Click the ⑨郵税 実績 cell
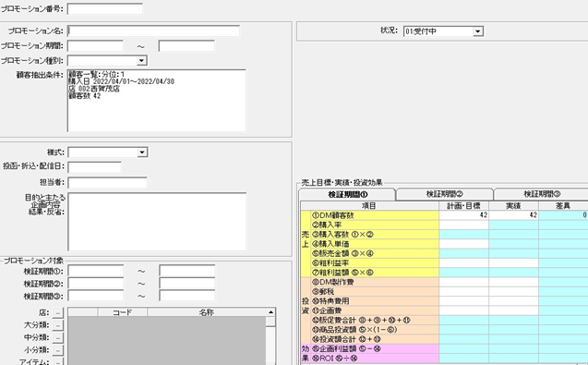Screen dimensions: 588x365 tap(514, 291)
